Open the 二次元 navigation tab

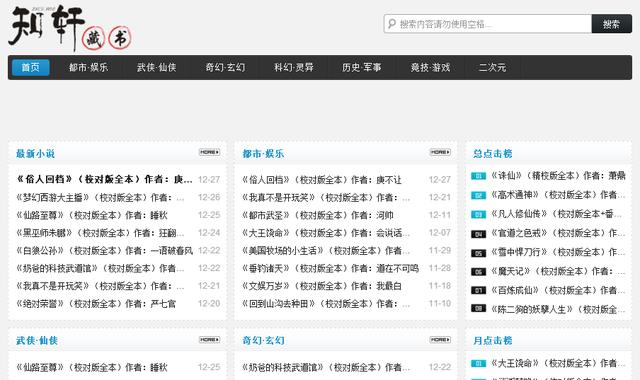492,67
